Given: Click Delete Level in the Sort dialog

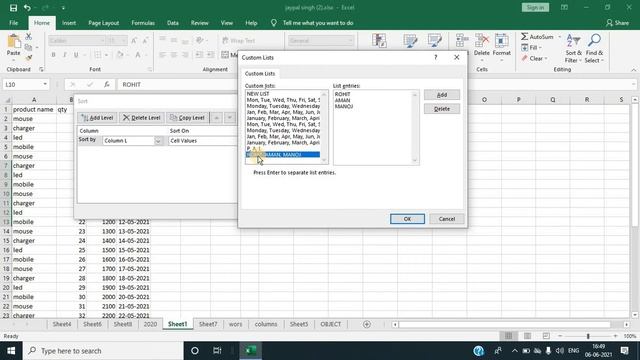Looking at the screenshot, I should pos(142,118).
